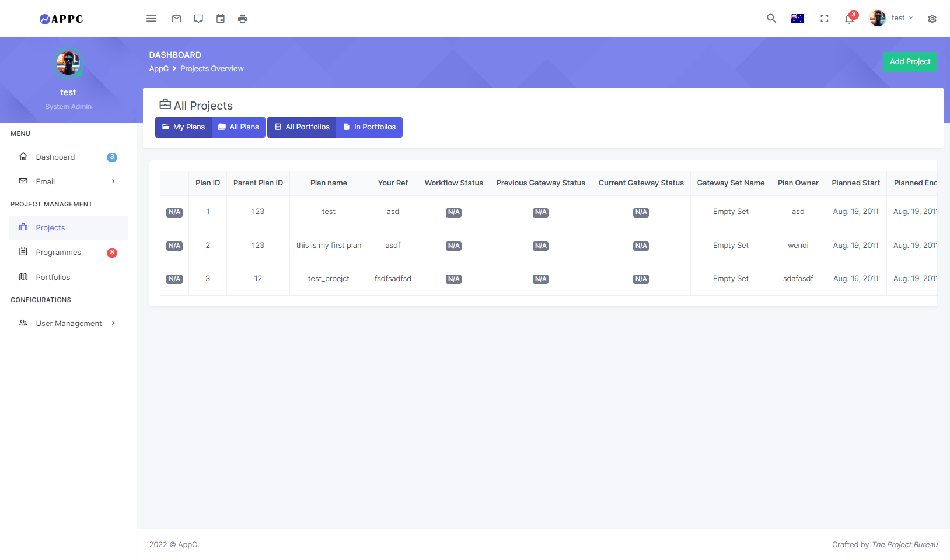Click the hamburger menu icon
Image resolution: width=950 pixels, height=560 pixels.
tap(151, 19)
